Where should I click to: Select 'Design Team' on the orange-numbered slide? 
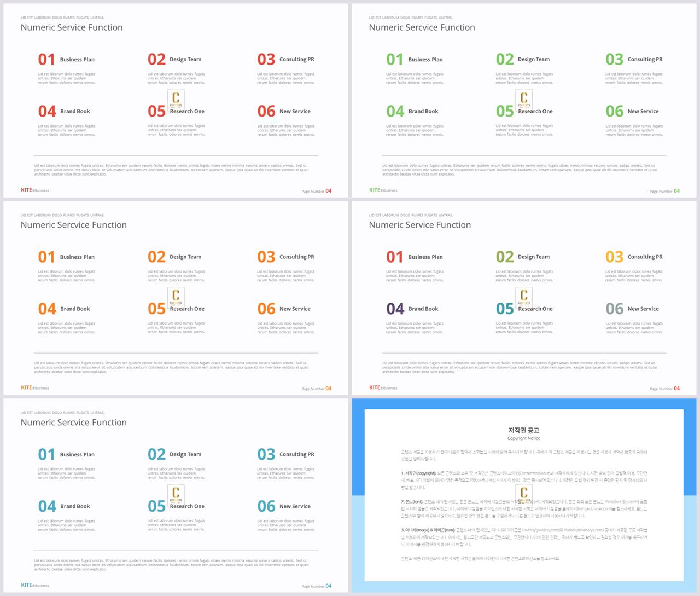[185, 257]
